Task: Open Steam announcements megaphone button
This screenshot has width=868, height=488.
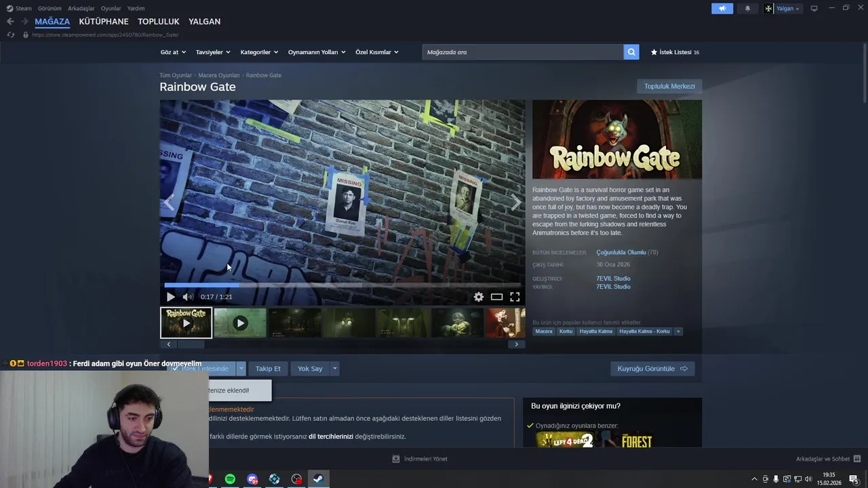Action: tap(722, 8)
